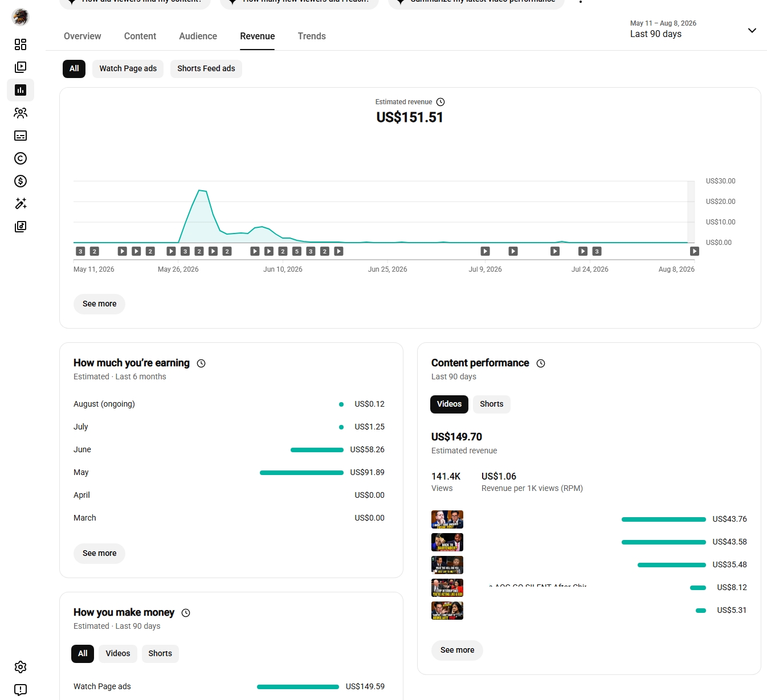Click the US$151.51 estimated revenue total

click(x=410, y=117)
